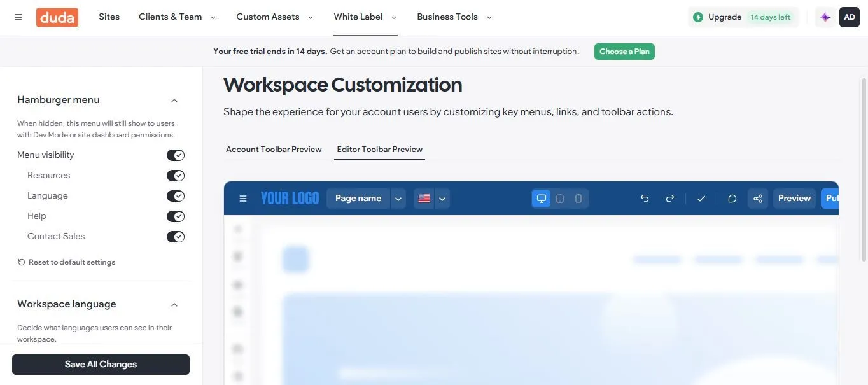The width and height of the screenshot is (868, 385).
Task: Switch to Editor Toolbar Preview tab
Action: tap(379, 150)
